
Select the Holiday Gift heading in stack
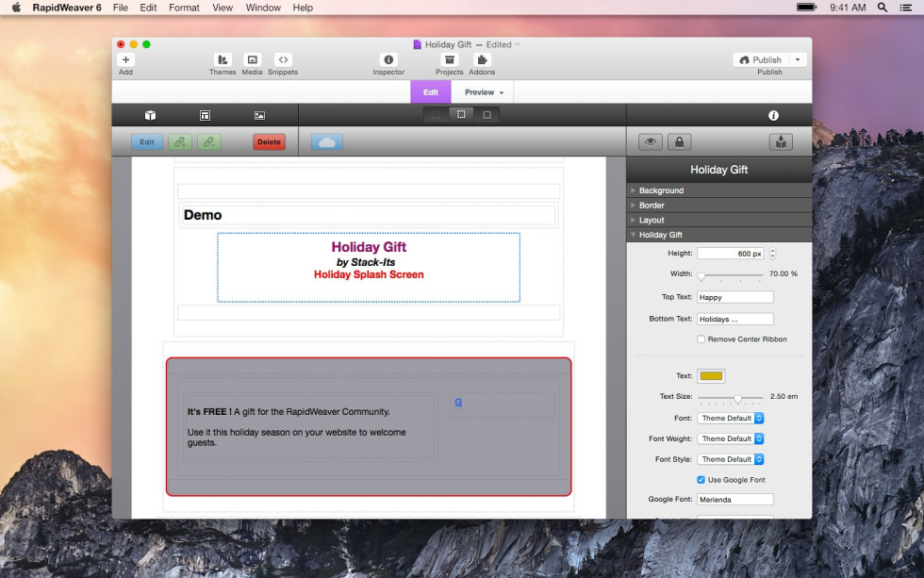click(x=369, y=247)
